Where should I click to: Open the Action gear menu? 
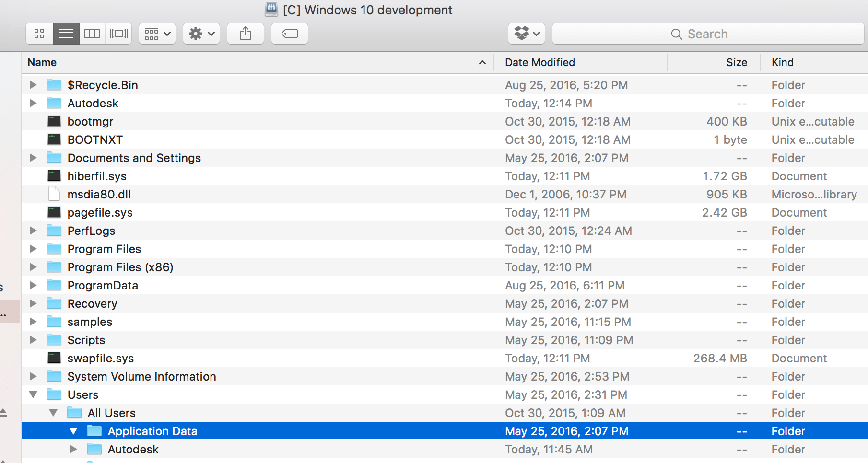(201, 34)
